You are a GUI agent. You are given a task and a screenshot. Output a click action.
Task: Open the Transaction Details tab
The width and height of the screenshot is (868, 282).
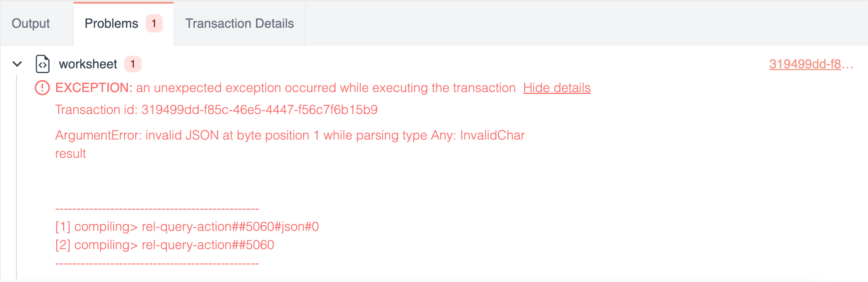point(240,23)
